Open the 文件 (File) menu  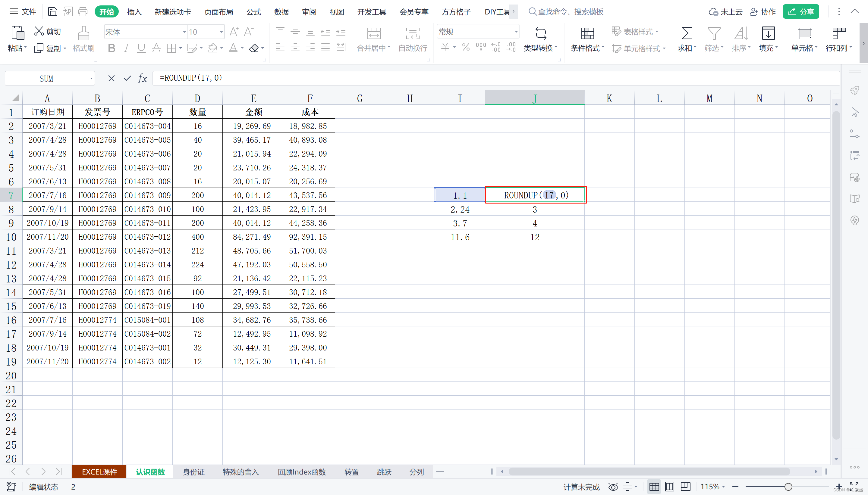click(x=23, y=12)
